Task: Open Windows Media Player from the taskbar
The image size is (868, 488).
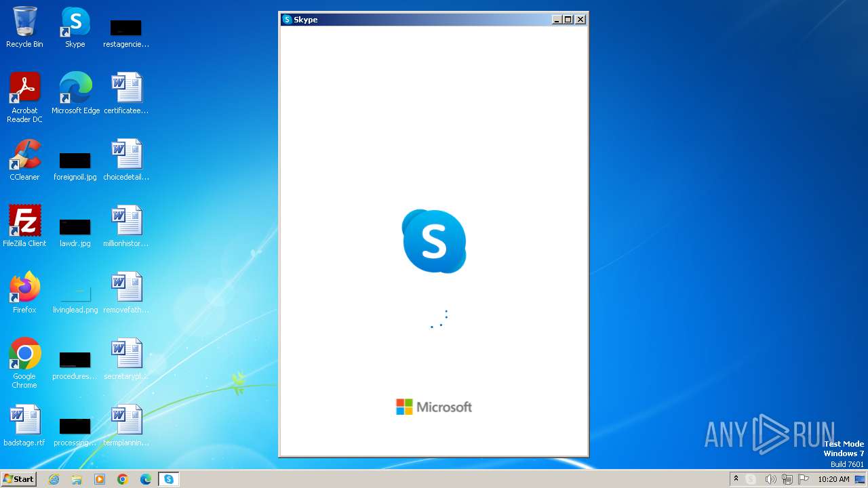Action: click(x=100, y=479)
